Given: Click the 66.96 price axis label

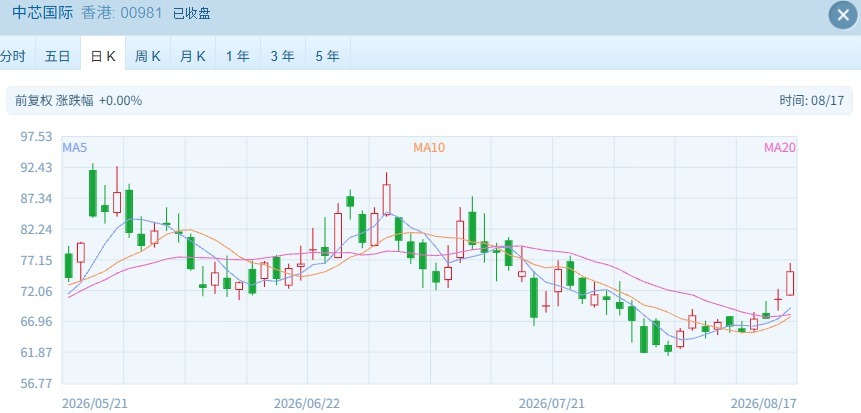Looking at the screenshot, I should [x=36, y=321].
